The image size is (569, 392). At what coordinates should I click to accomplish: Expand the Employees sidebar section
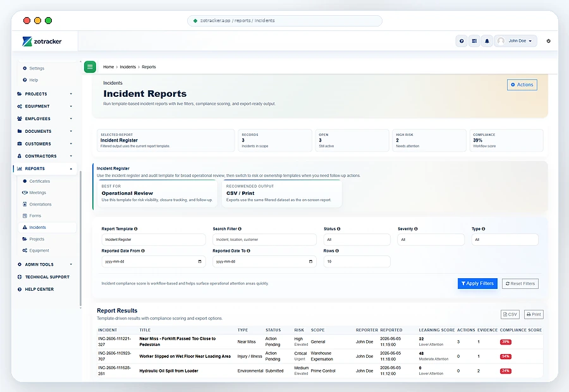point(45,119)
